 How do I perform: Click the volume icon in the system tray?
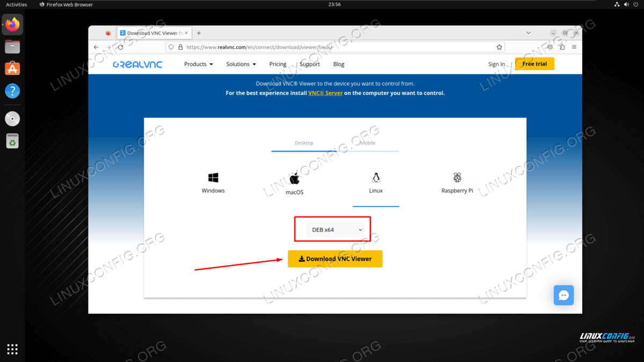pyautogui.click(x=626, y=4)
